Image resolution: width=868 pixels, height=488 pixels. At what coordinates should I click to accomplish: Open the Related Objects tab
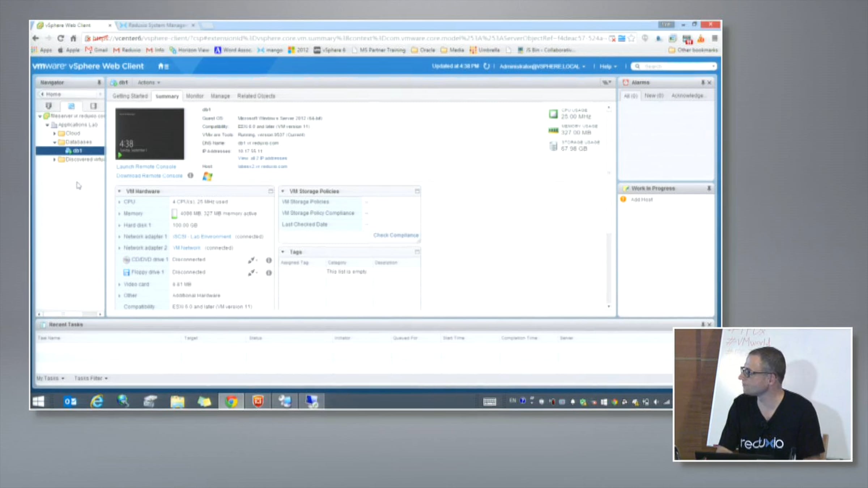click(x=256, y=96)
